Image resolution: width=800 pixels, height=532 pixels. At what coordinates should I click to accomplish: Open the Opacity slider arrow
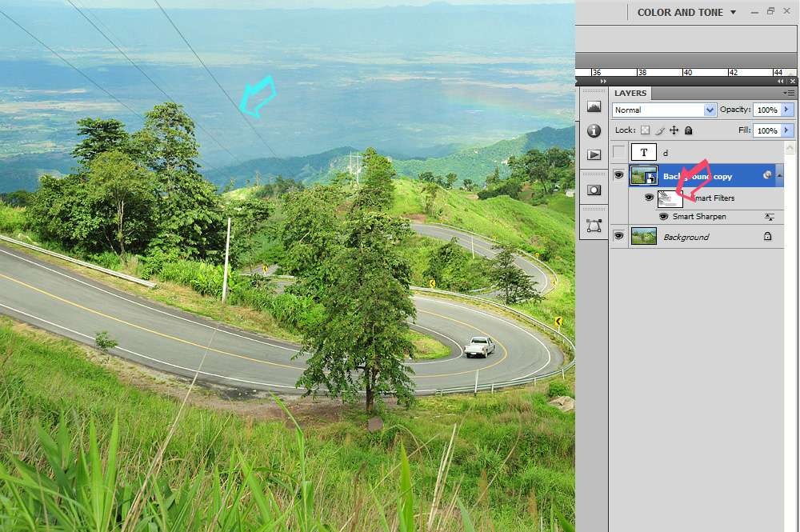[787, 110]
